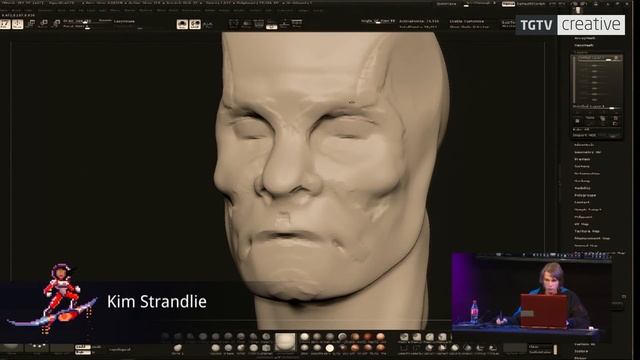Expand the Geometry HD subpalette
Screen dimensions: 640x360
[588, 152]
